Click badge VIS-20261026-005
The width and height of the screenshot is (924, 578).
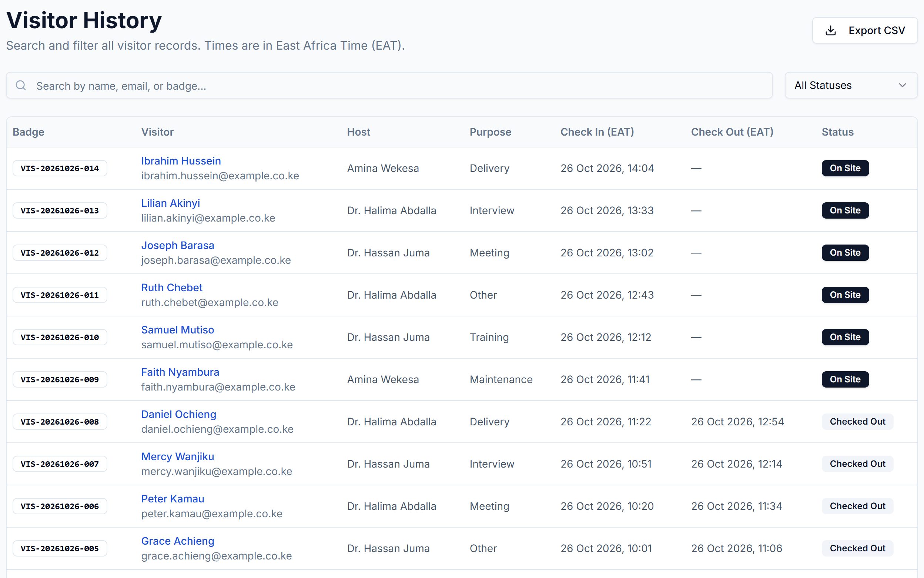click(60, 549)
